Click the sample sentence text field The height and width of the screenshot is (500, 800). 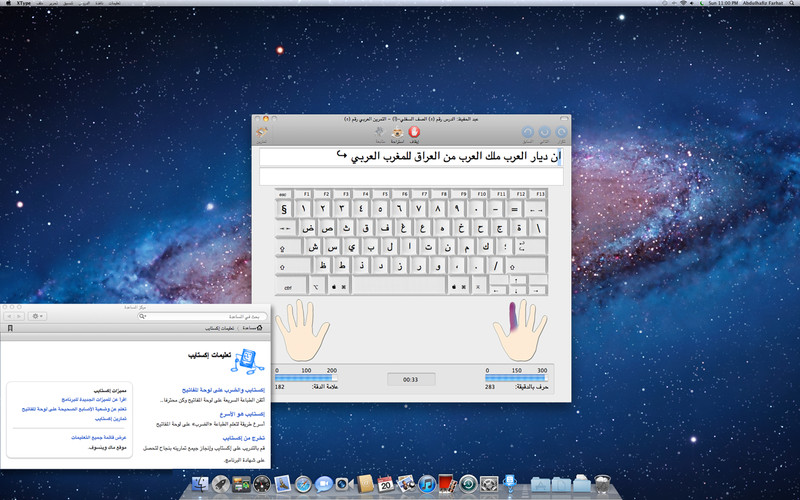[411, 157]
